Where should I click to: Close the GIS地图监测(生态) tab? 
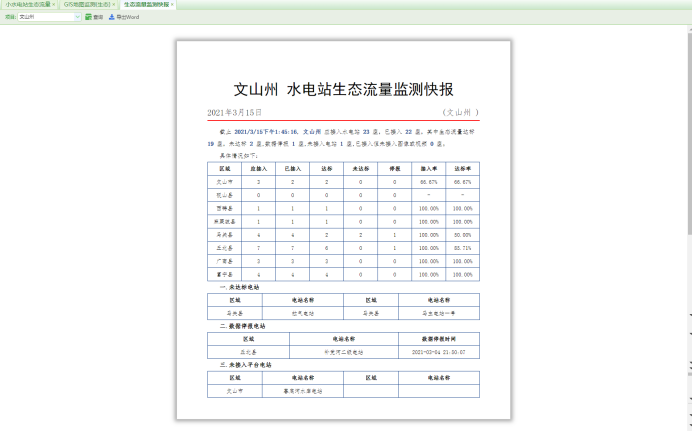click(x=114, y=5)
